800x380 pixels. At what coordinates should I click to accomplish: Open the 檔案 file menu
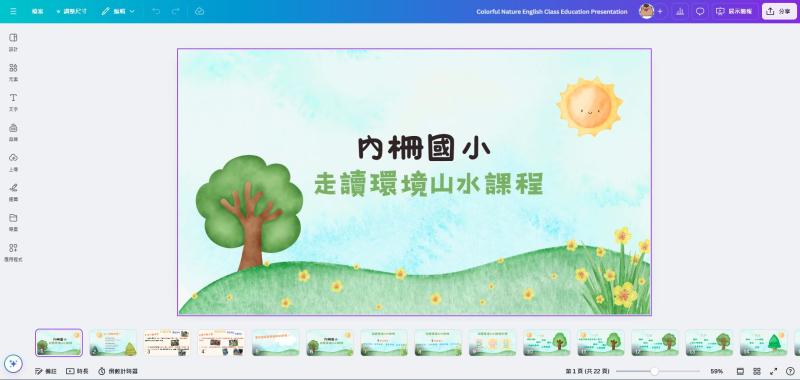tap(37, 11)
